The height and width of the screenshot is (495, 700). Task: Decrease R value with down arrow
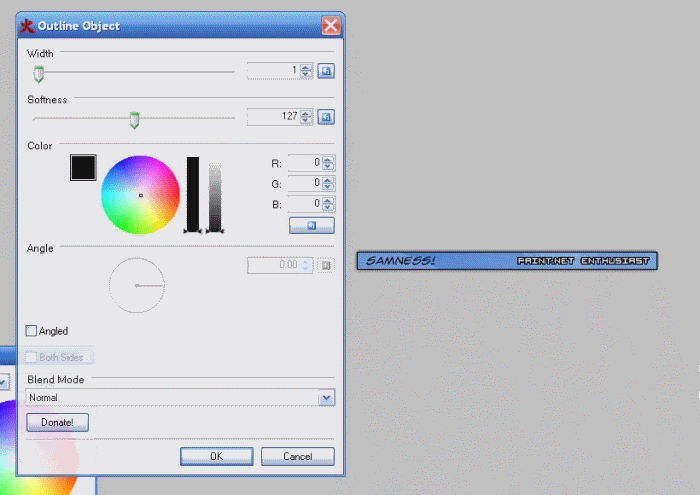[x=328, y=166]
